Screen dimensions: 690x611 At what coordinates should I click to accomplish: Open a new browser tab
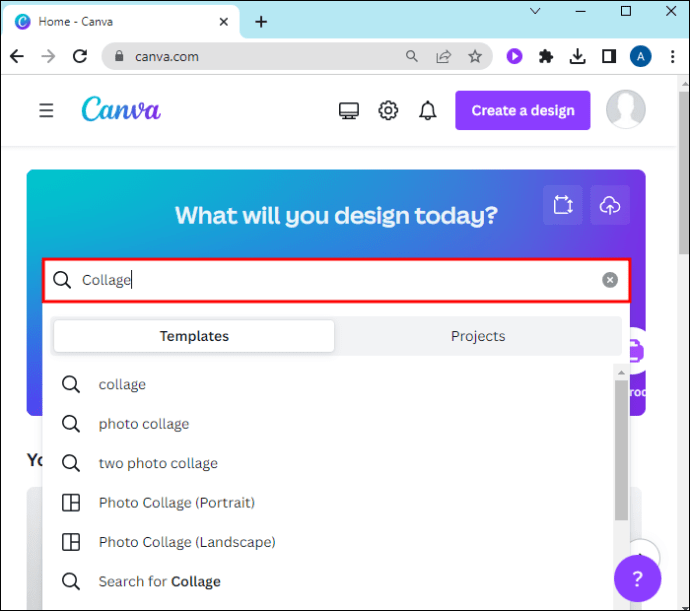(261, 22)
